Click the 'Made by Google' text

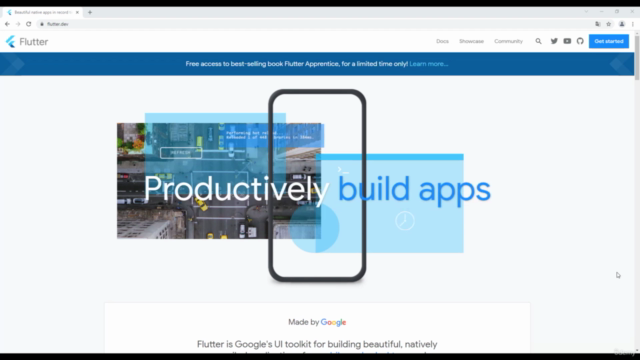(317, 322)
